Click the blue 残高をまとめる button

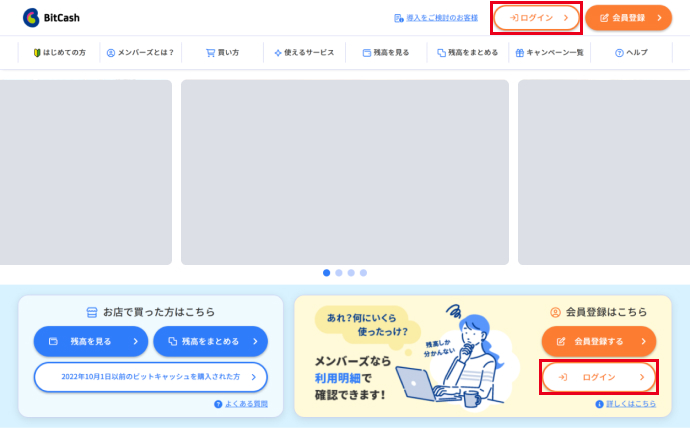point(210,341)
